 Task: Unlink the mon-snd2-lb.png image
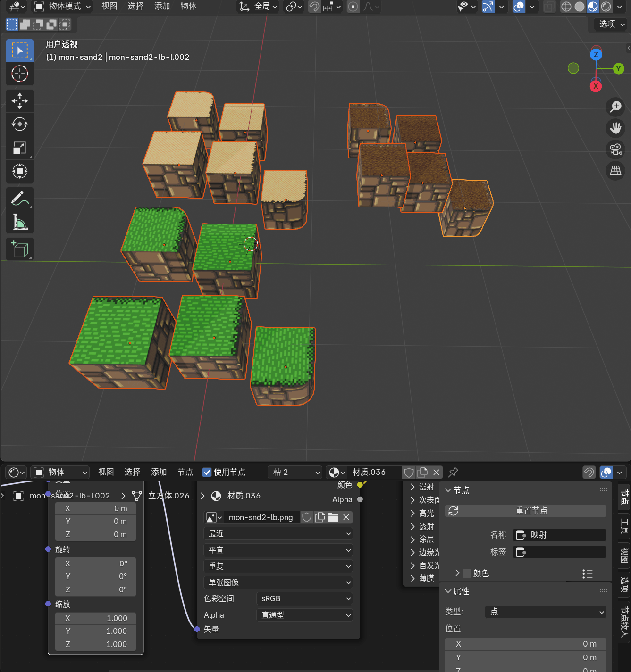pos(346,517)
